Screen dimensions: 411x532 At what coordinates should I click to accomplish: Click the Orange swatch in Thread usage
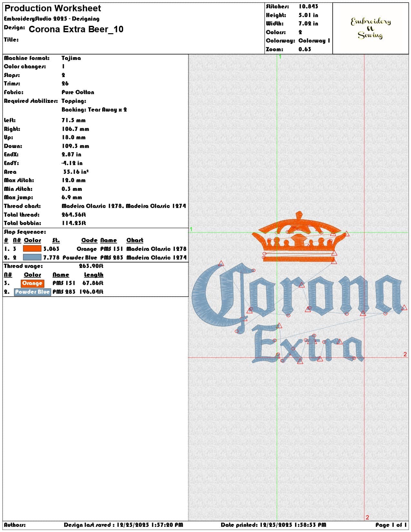(32, 283)
